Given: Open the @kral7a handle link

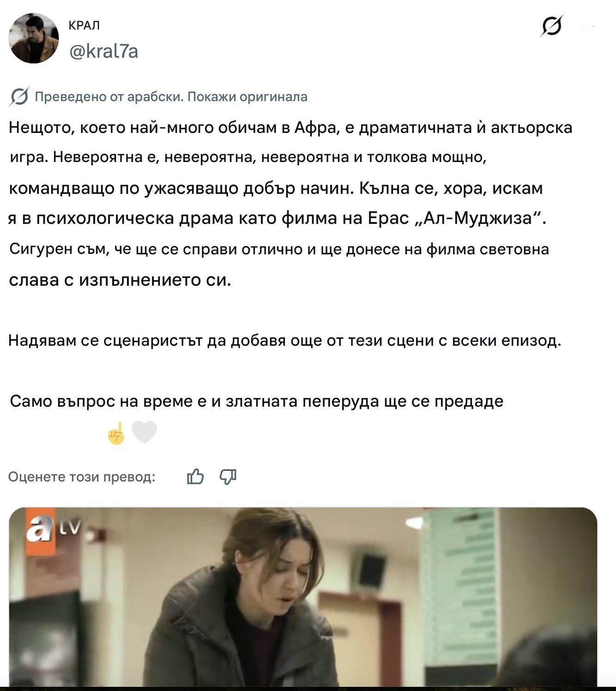Looking at the screenshot, I should coord(103,51).
